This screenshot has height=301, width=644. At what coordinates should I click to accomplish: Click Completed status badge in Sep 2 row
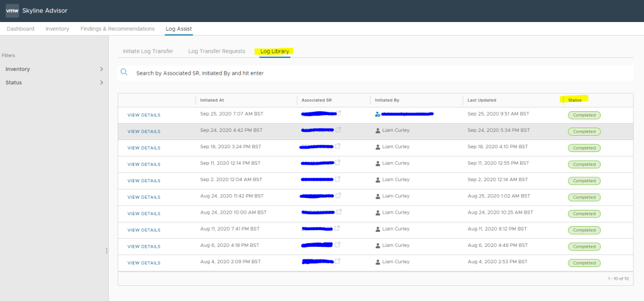coord(584,181)
